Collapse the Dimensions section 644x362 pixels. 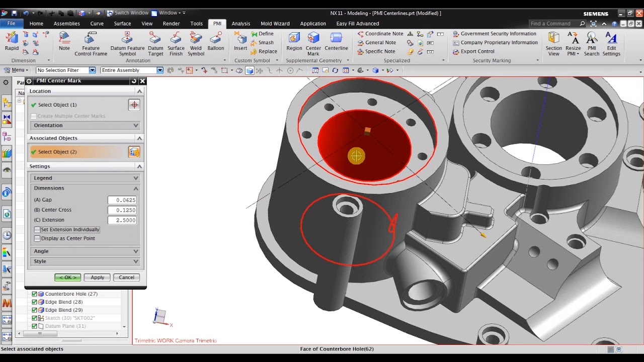point(135,188)
